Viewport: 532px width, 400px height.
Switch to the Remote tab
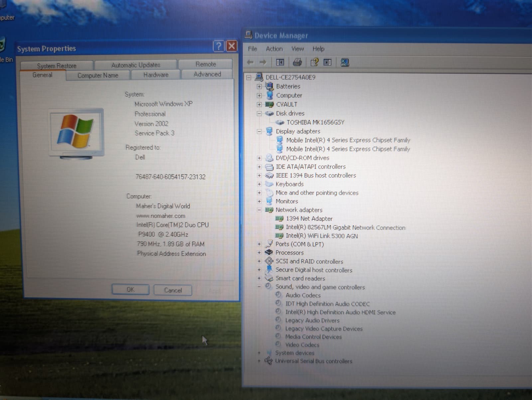(x=205, y=64)
